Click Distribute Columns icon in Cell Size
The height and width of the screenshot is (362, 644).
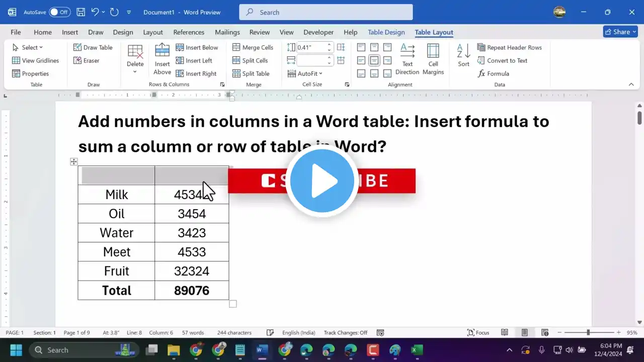[x=341, y=60]
